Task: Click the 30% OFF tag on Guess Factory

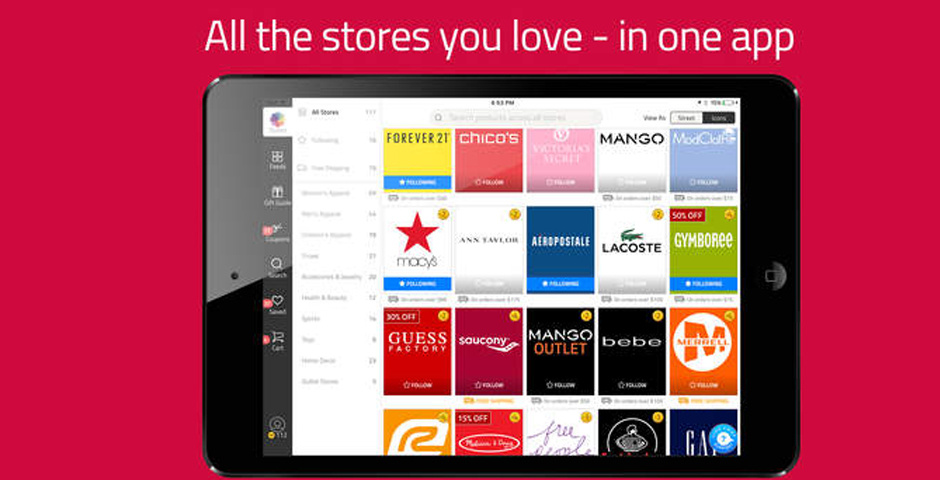Action: pos(402,316)
